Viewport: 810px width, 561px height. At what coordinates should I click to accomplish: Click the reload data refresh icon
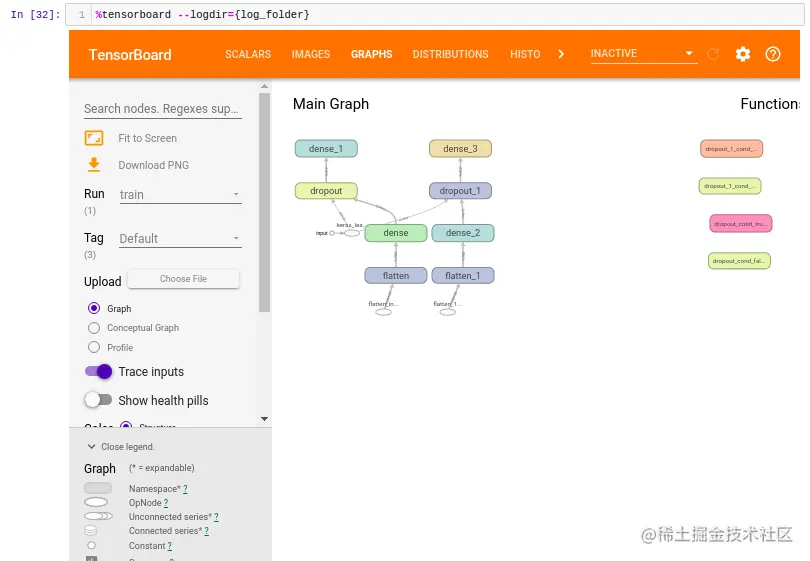tap(713, 54)
